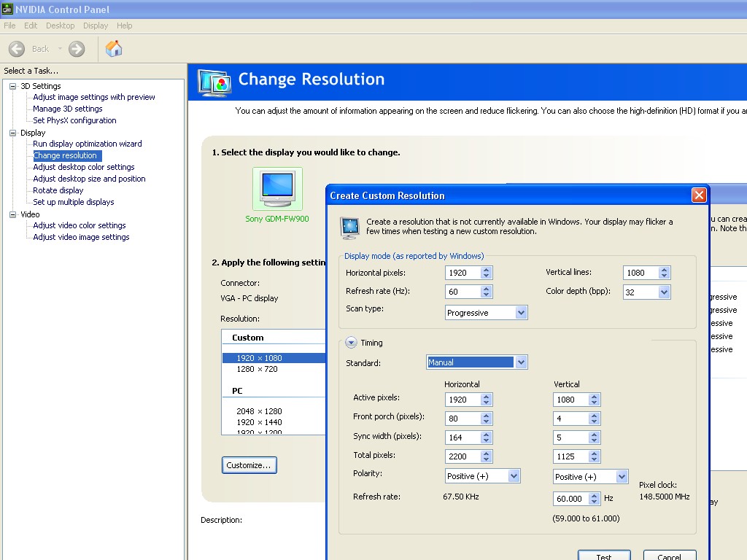Image resolution: width=747 pixels, height=560 pixels.
Task: Increase Horizontal sync width stepper
Action: click(486, 435)
